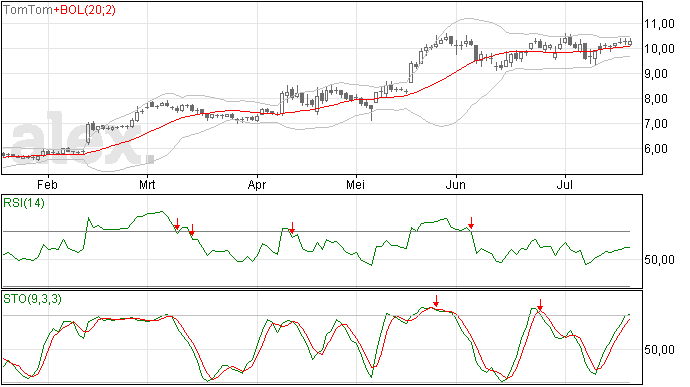Select the 50,00 label in STO panel
The height and width of the screenshot is (387, 690).
point(659,350)
